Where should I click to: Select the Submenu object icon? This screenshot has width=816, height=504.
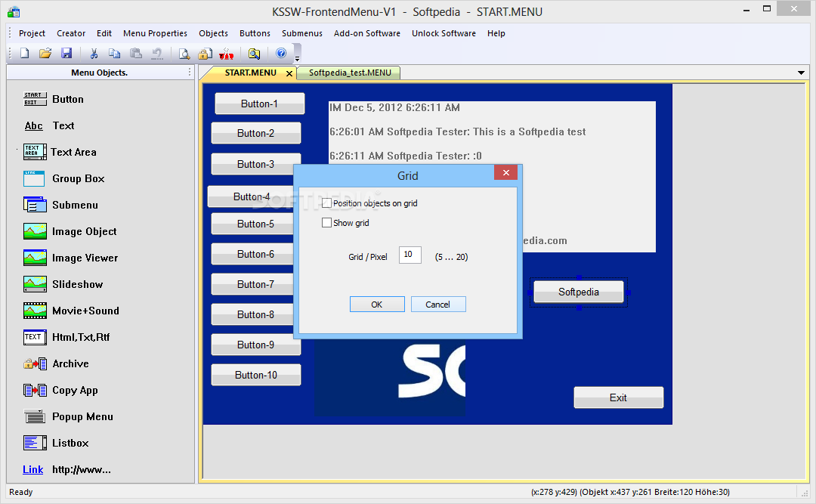coord(35,205)
